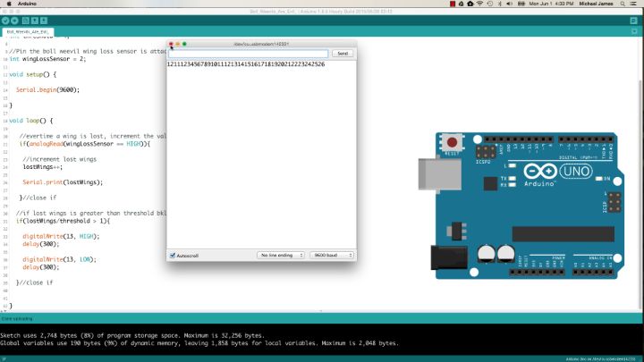This screenshot has width=644, height=362.
Task: Open the tab menu arrow below Serial Monitor icon
Action: point(634,31)
